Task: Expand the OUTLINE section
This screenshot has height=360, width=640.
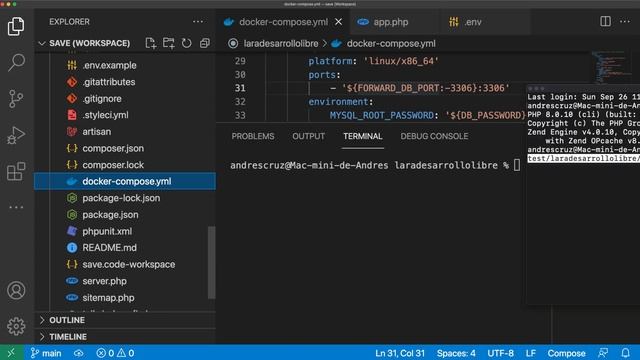Action: (125, 320)
